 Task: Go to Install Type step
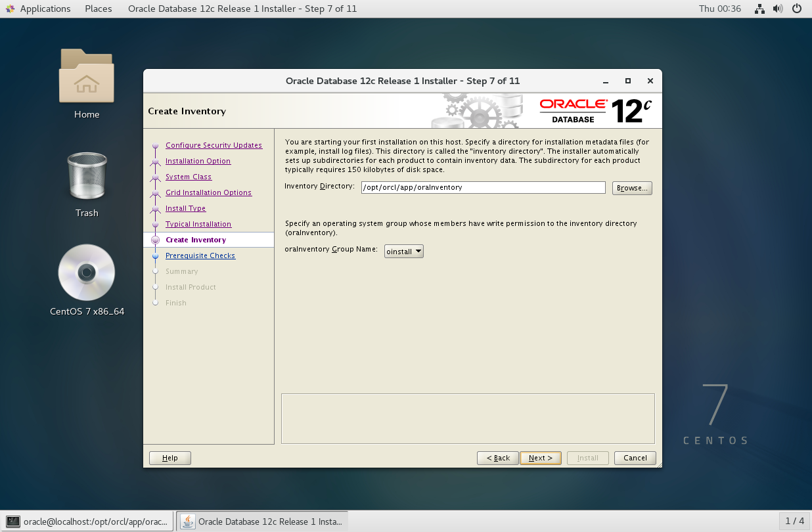point(185,208)
